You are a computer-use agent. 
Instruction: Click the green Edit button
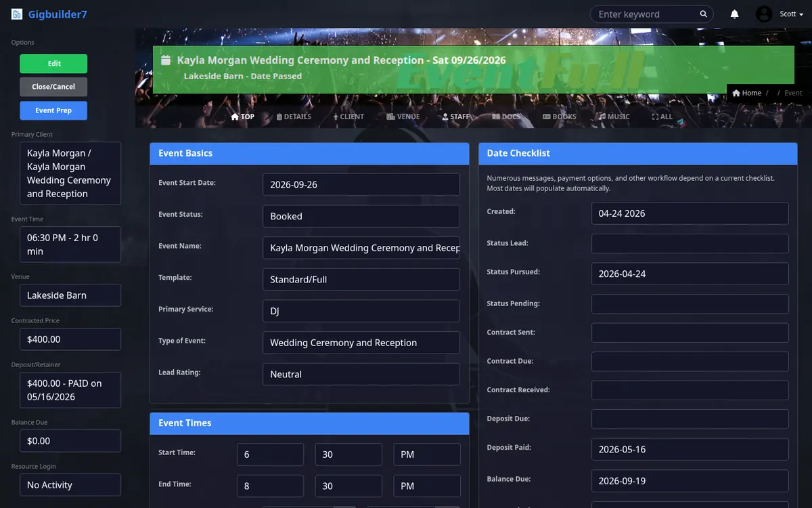click(x=53, y=64)
